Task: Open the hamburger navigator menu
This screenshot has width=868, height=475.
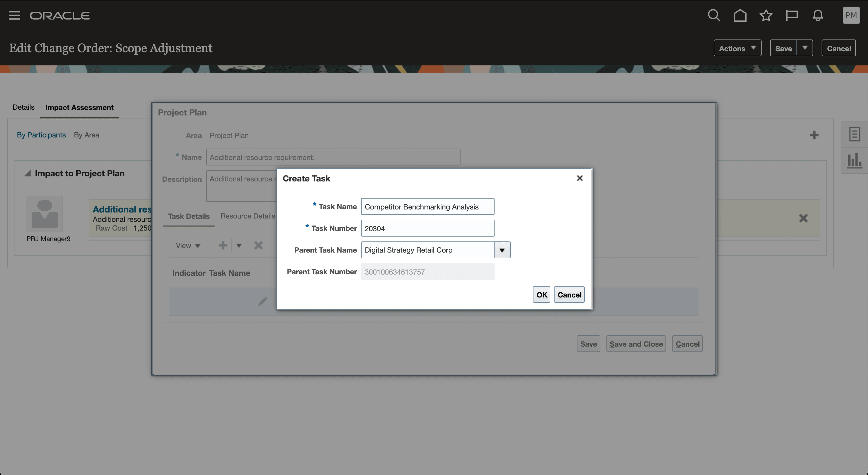Action: pos(14,15)
